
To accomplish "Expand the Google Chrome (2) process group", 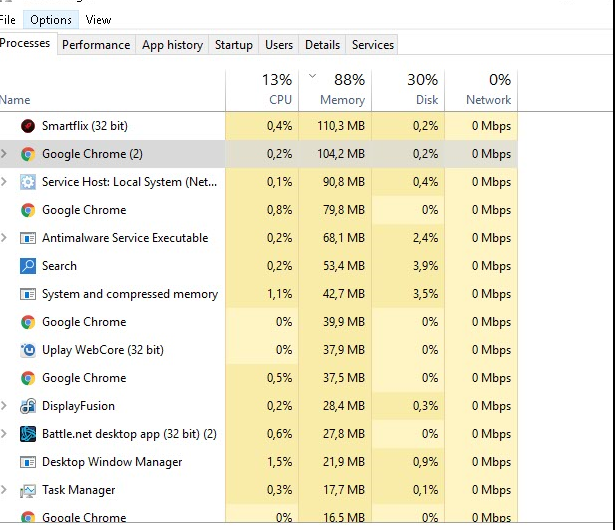I will point(4,154).
